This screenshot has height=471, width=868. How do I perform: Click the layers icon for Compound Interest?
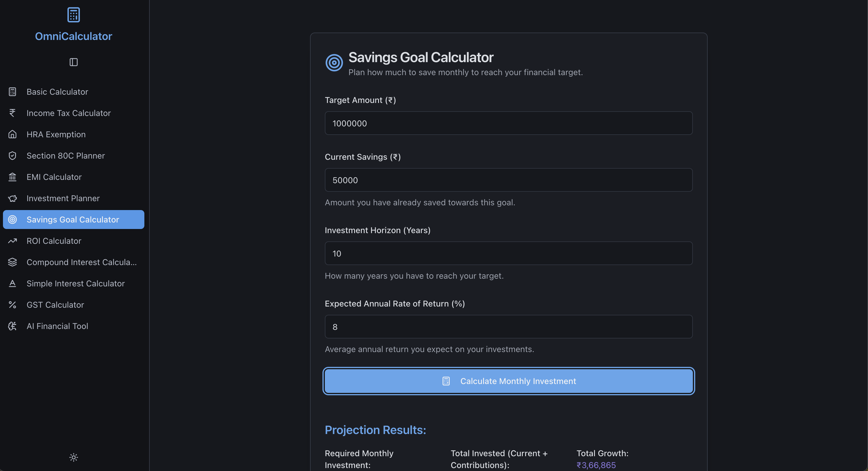12,262
